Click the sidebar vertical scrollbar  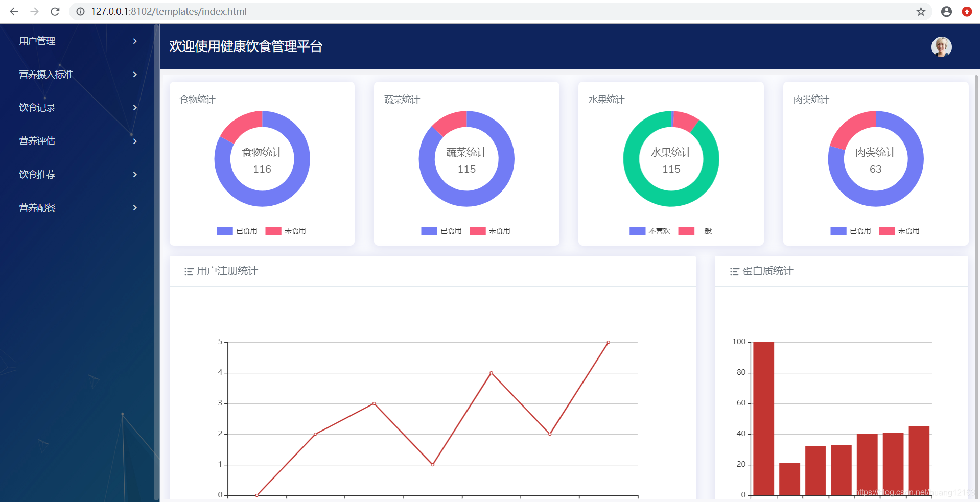156,263
